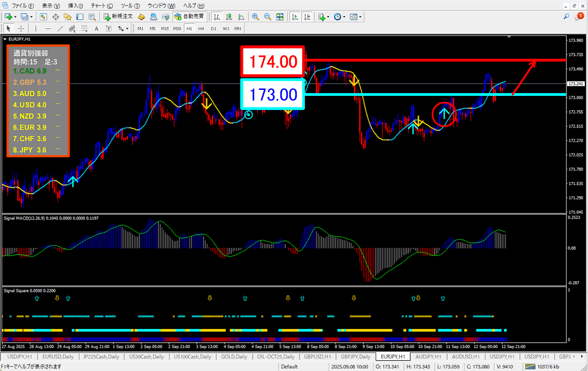Expand the Periods dropdown arrow
The height and width of the screenshot is (371, 588).
(344, 17)
